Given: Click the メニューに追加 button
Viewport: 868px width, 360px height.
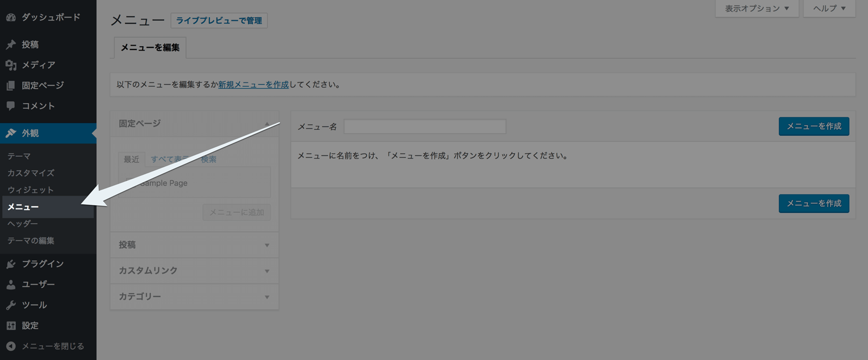Looking at the screenshot, I should [237, 212].
